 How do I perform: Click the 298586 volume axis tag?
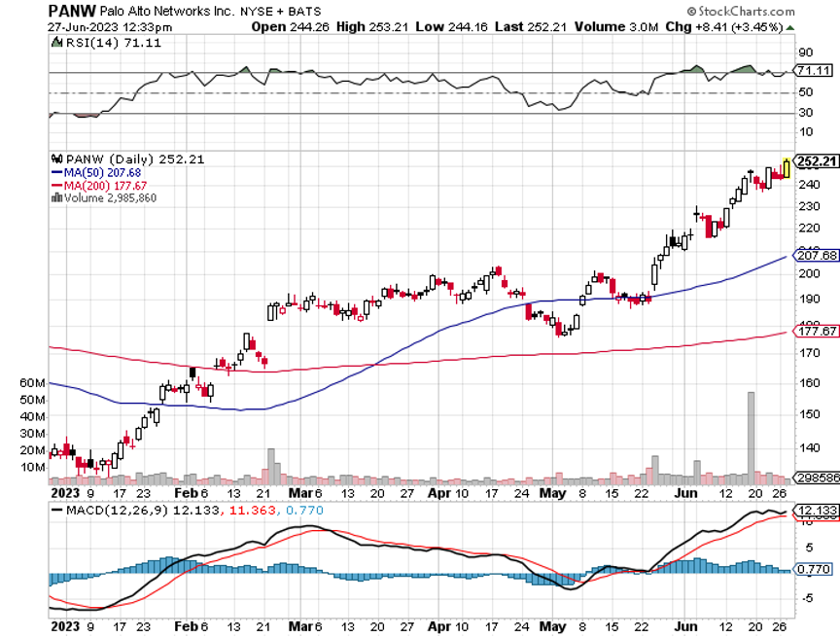(x=818, y=478)
